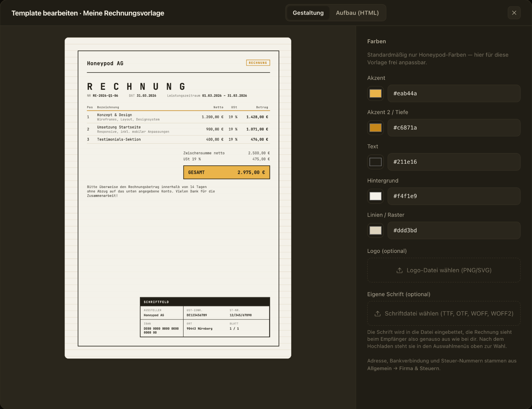The image size is (532, 409).
Task: Edit the Hintergrund hex field #f4f1e9
Action: 454,196
